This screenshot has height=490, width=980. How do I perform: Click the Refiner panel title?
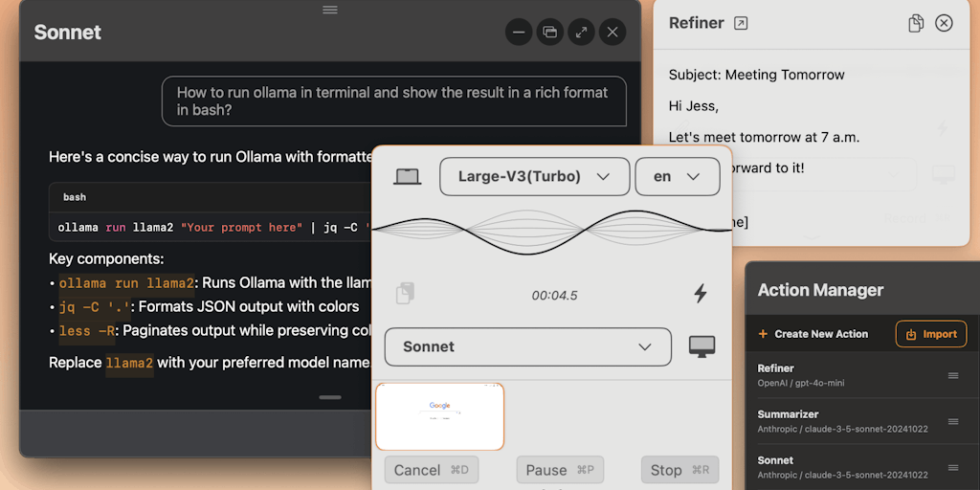[697, 23]
